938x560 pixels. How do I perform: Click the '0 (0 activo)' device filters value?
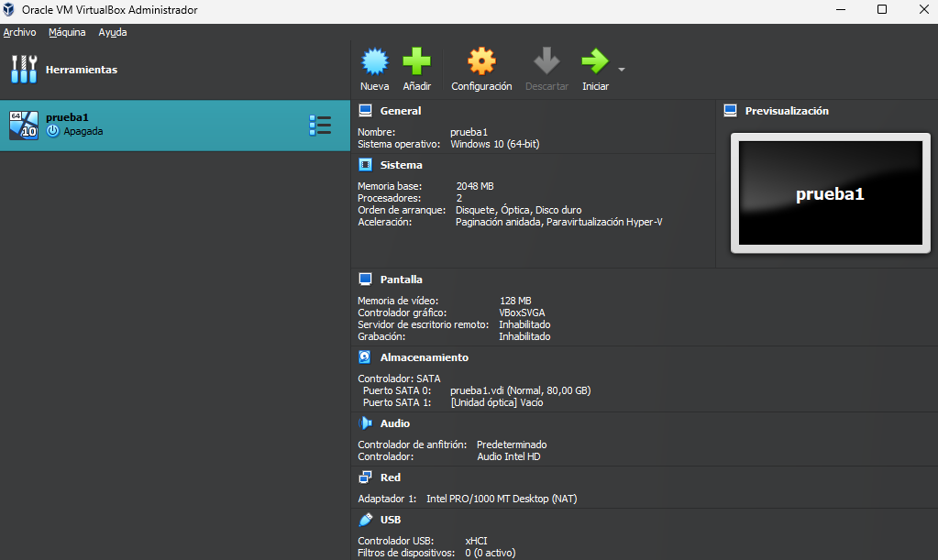tap(490, 553)
